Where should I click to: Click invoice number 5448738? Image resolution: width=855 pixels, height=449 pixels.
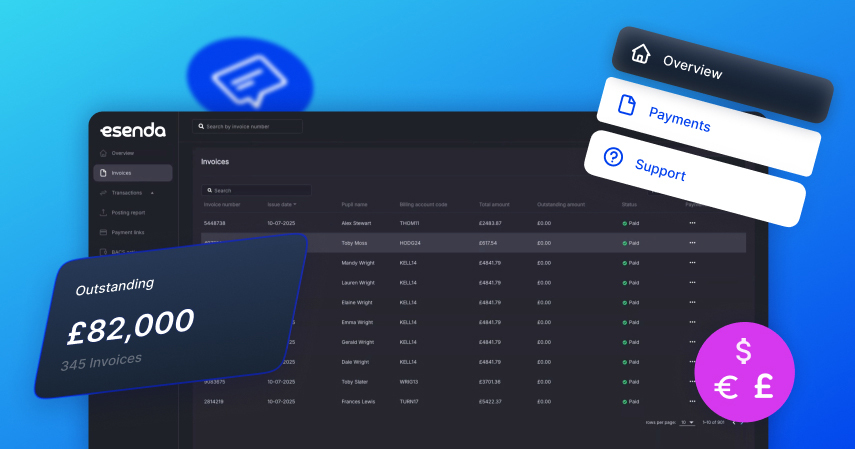(214, 223)
